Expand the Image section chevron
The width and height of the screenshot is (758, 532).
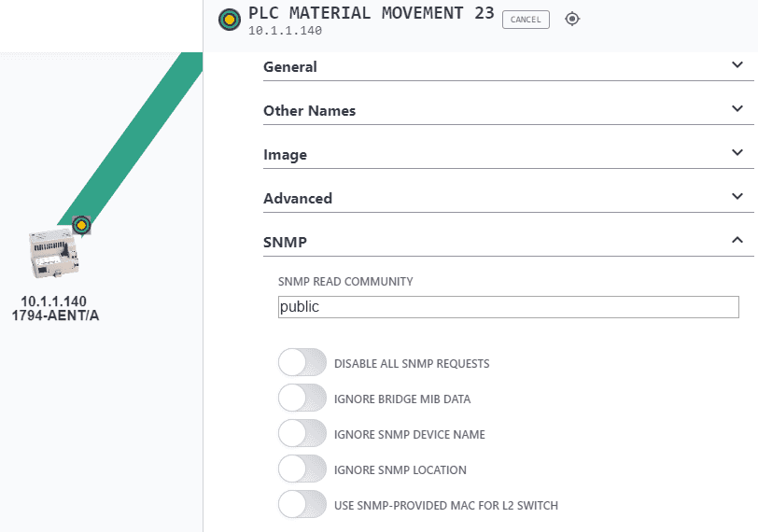737,153
